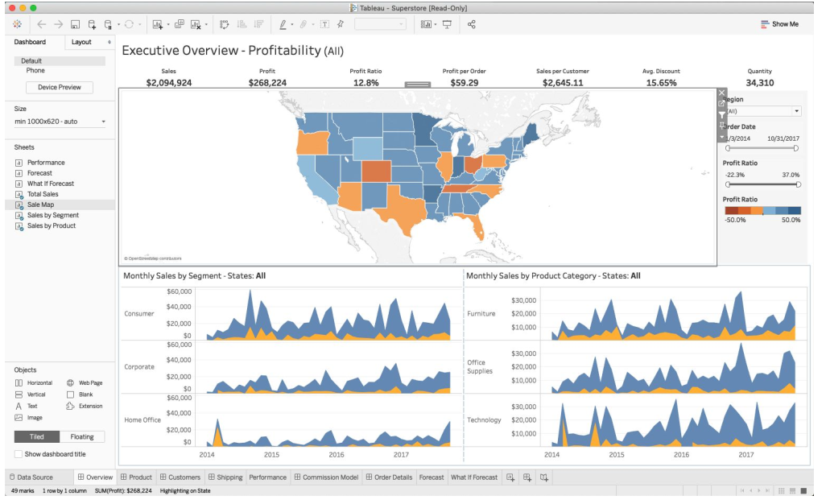Open the Order Details sheet tab
Screen dimensions: 826x504
pos(389,477)
